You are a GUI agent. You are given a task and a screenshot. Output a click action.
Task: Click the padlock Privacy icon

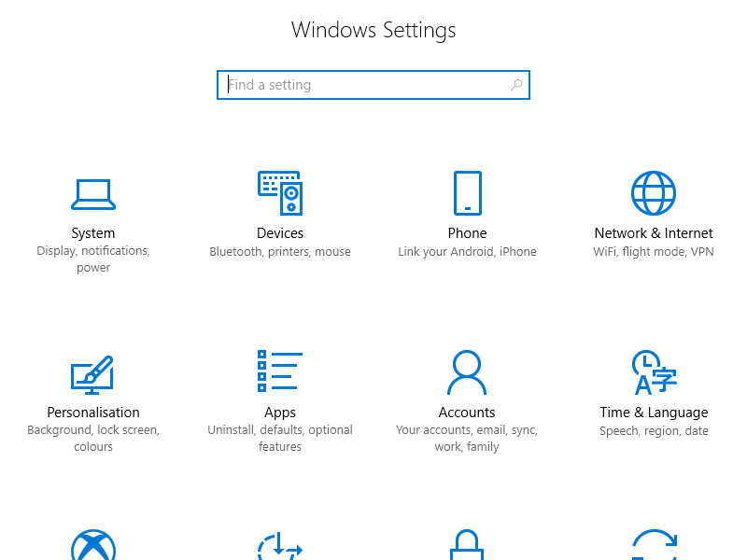pyautogui.click(x=467, y=547)
